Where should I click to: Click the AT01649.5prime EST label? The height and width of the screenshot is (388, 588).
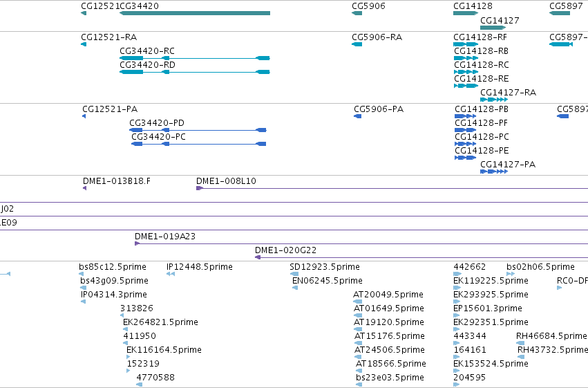389,308
